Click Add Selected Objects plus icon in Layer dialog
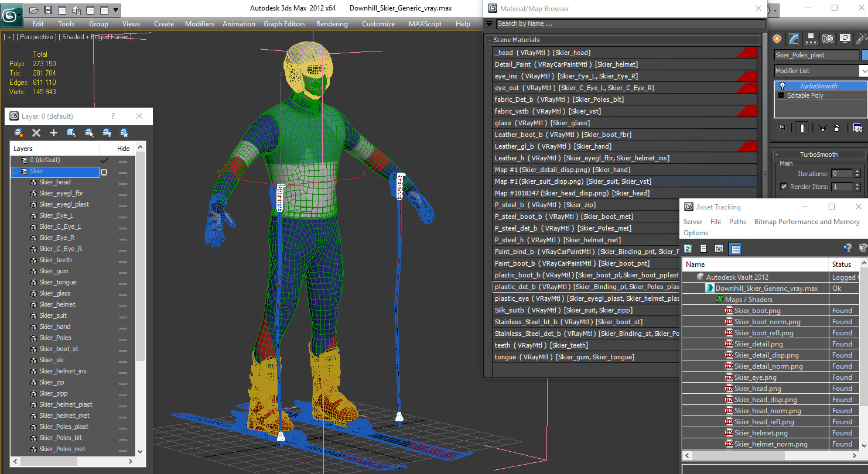868x474 pixels. click(x=54, y=133)
